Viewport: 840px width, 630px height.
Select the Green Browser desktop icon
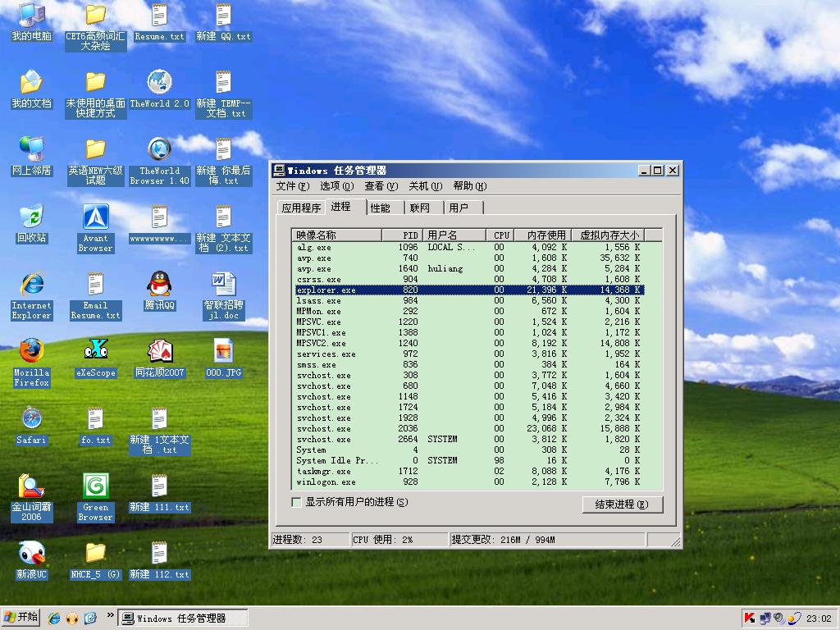tap(96, 498)
